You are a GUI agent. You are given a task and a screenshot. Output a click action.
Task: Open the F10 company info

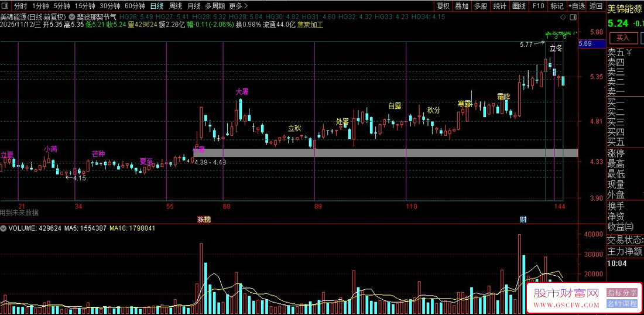[538, 6]
